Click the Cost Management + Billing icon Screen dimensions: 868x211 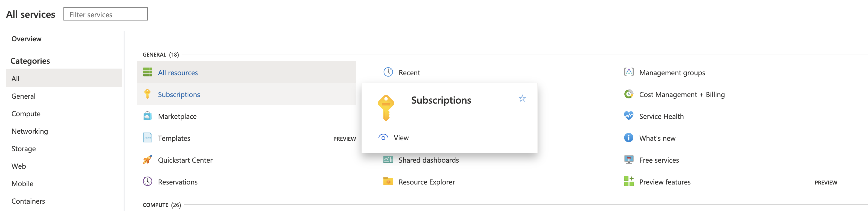coord(628,94)
